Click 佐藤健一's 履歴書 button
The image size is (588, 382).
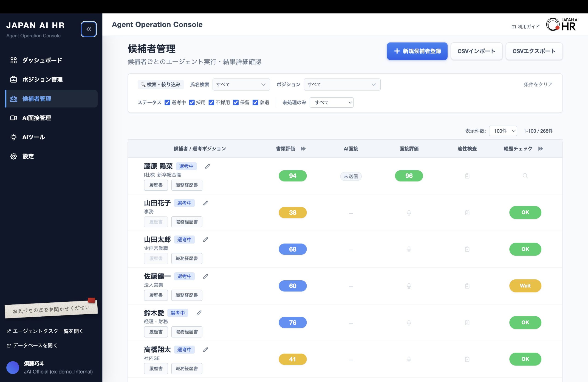click(156, 295)
